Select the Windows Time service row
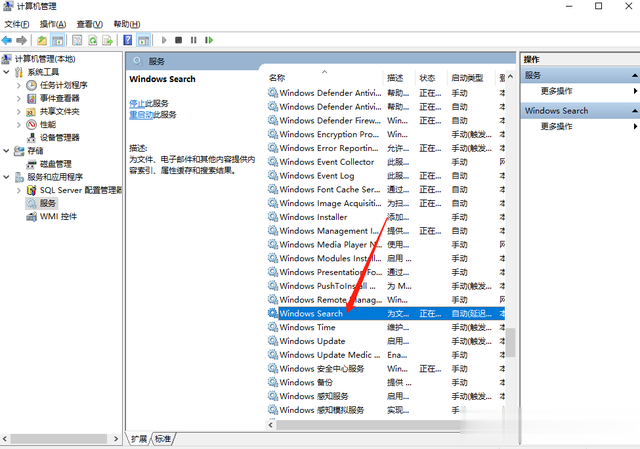Image resolution: width=640 pixels, height=449 pixels. [386, 327]
